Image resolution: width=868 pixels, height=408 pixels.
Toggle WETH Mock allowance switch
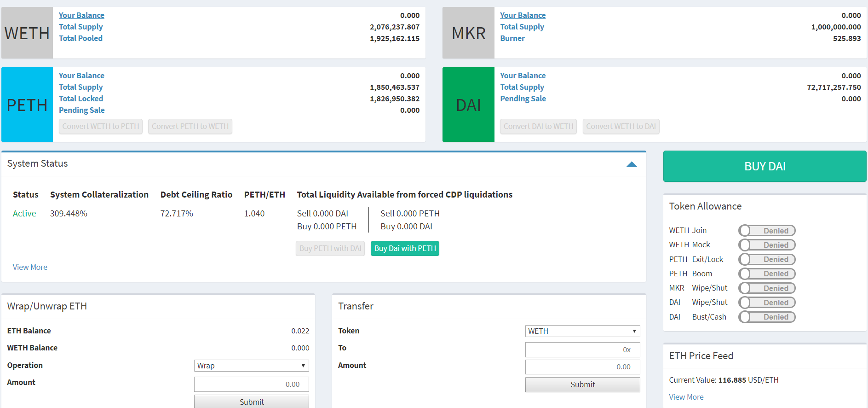coord(767,245)
